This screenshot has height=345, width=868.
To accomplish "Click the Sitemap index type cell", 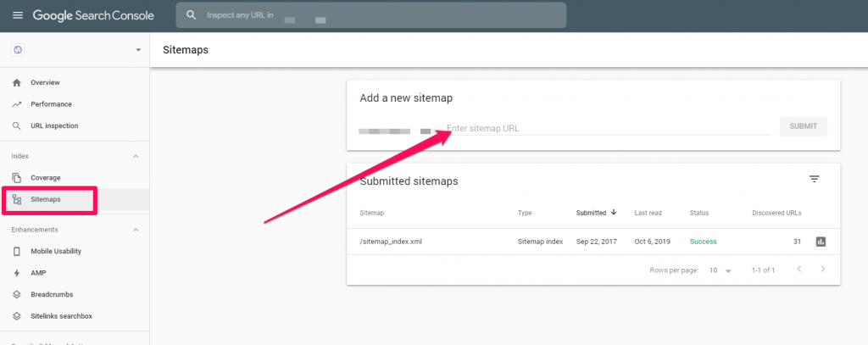I will coord(540,242).
